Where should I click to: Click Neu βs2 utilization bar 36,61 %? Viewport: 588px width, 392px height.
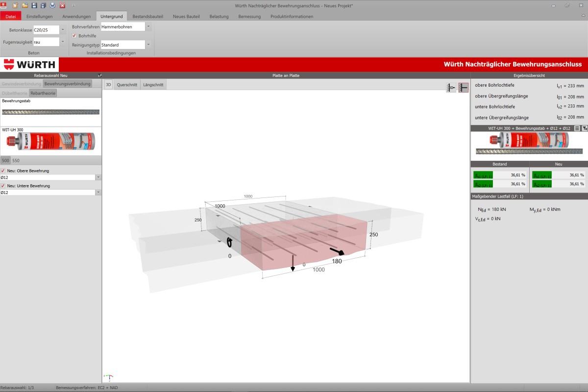559,184
